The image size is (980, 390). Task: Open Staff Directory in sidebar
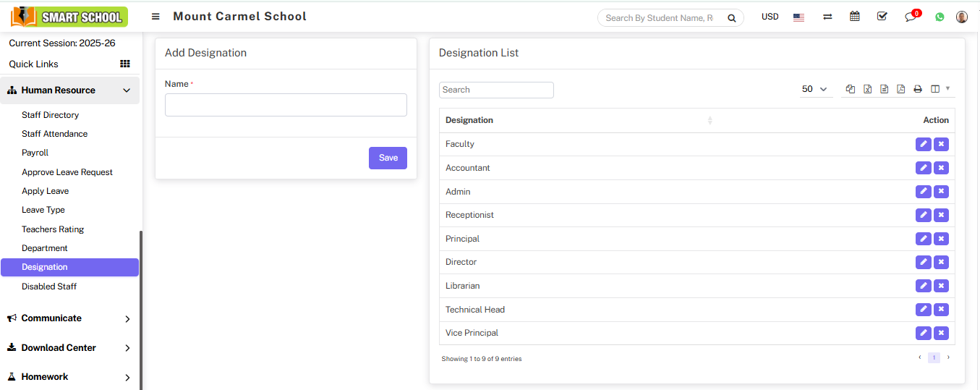tap(50, 115)
